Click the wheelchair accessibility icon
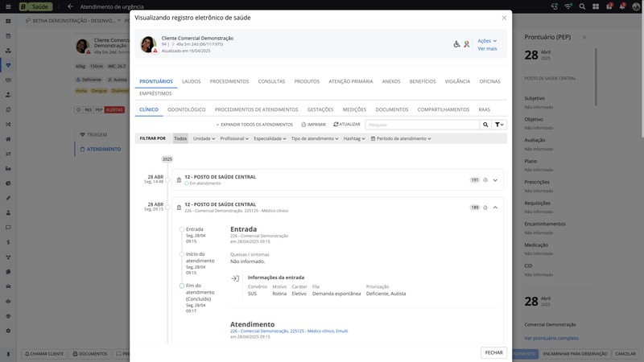This screenshot has height=362, width=644. 457,44
